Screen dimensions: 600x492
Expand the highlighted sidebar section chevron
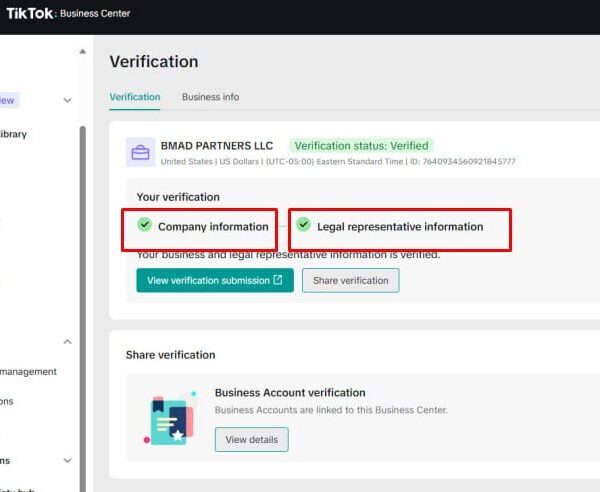[x=67, y=100]
